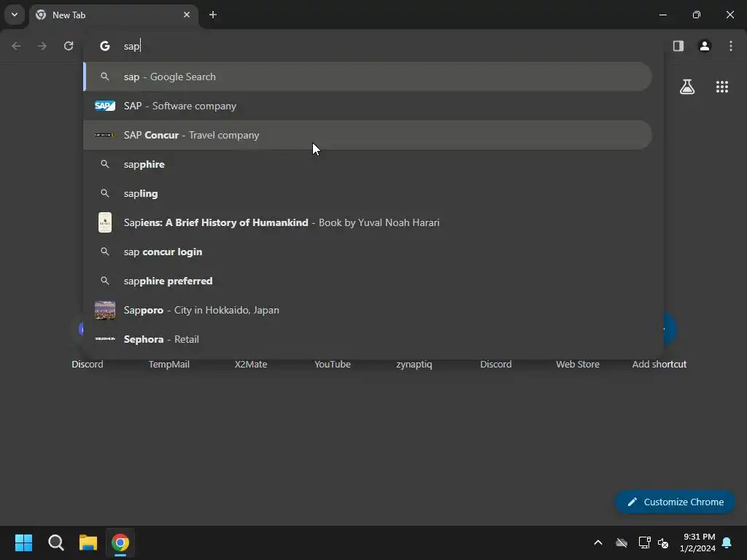Open the TempMail shortcut
This screenshot has height=560, width=747.
pos(169,364)
